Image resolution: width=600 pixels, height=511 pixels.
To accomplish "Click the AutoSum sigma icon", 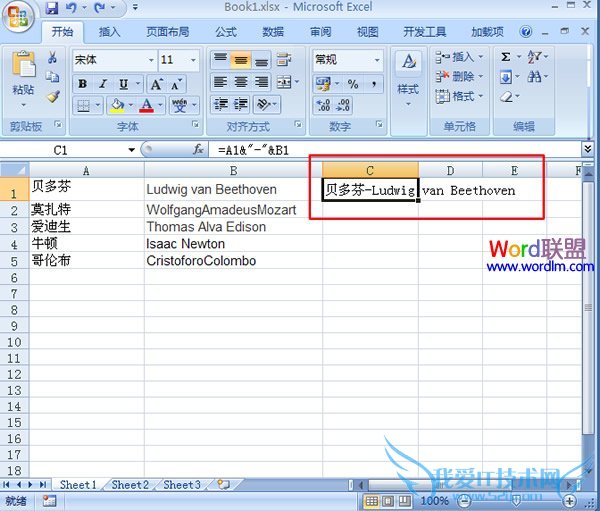I will (505, 57).
